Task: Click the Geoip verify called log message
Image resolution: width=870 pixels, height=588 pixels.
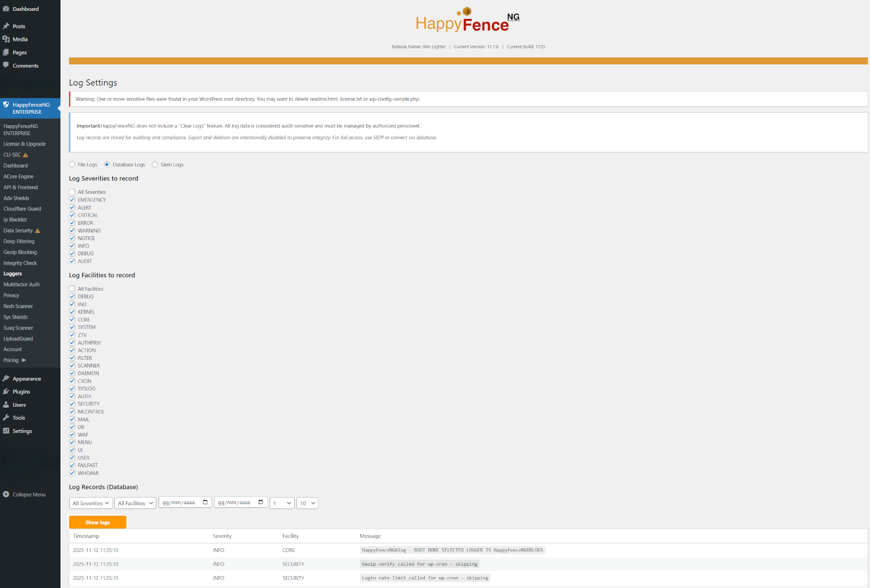Action: pyautogui.click(x=419, y=564)
